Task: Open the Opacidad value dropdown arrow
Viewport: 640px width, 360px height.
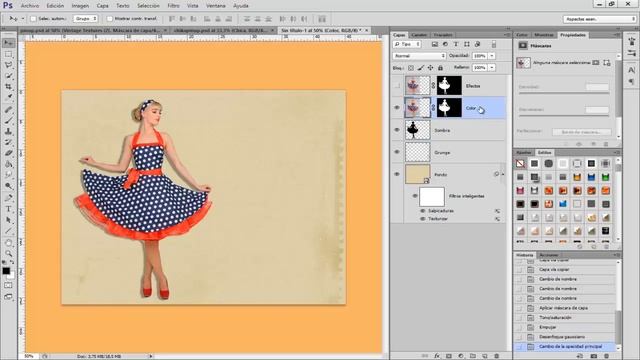Action: [x=492, y=56]
